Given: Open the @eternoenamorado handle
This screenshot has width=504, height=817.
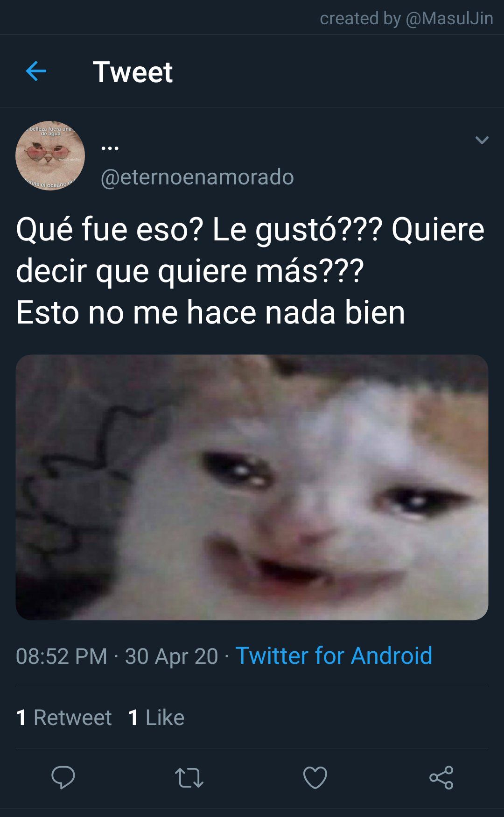Looking at the screenshot, I should point(197,177).
